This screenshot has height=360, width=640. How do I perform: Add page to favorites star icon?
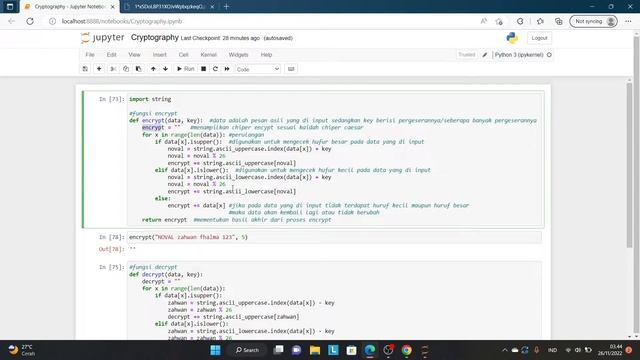pyautogui.click(x=499, y=21)
